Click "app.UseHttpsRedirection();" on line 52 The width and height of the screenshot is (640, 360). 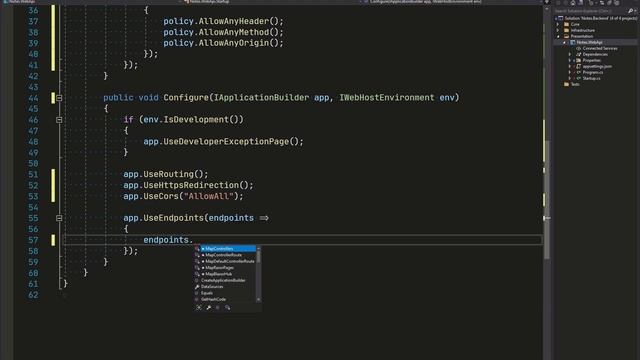point(188,186)
